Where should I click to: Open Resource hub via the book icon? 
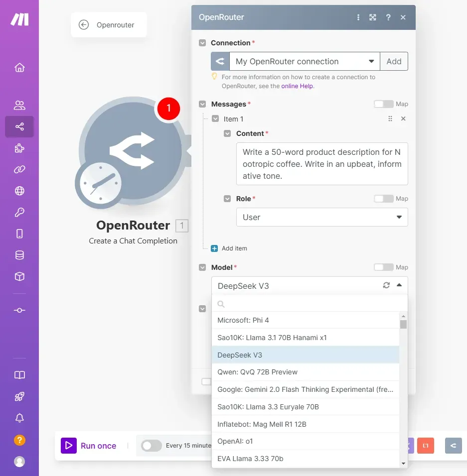(x=19, y=375)
